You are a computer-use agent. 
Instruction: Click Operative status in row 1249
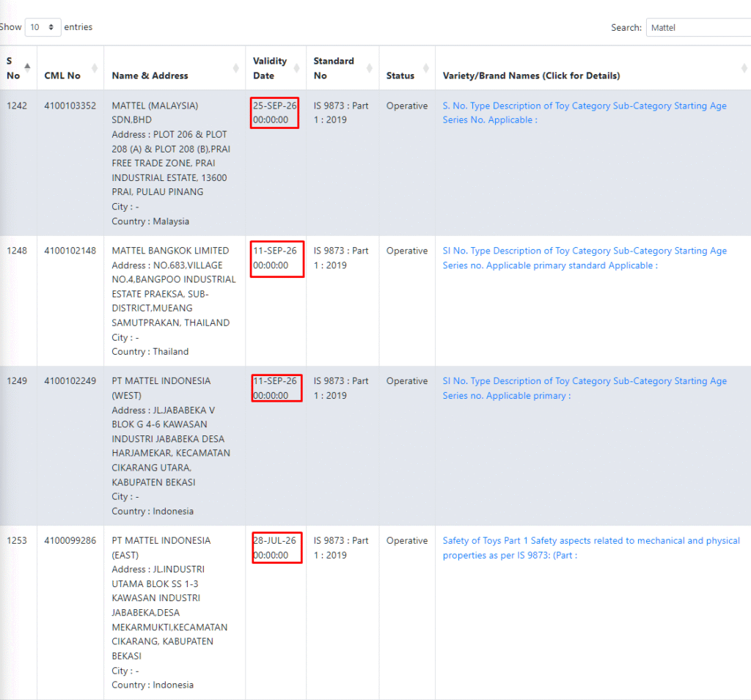point(406,381)
